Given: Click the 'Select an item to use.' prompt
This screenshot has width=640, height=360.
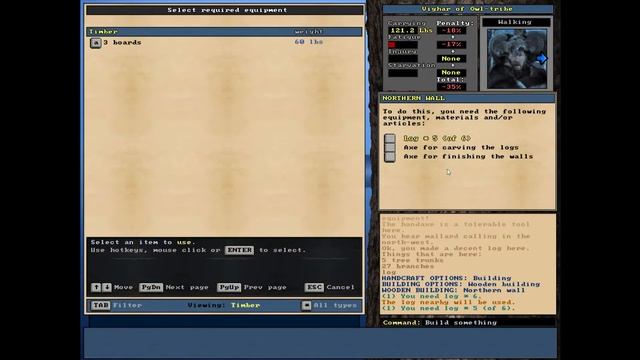Looking at the screenshot, I should point(143,242).
